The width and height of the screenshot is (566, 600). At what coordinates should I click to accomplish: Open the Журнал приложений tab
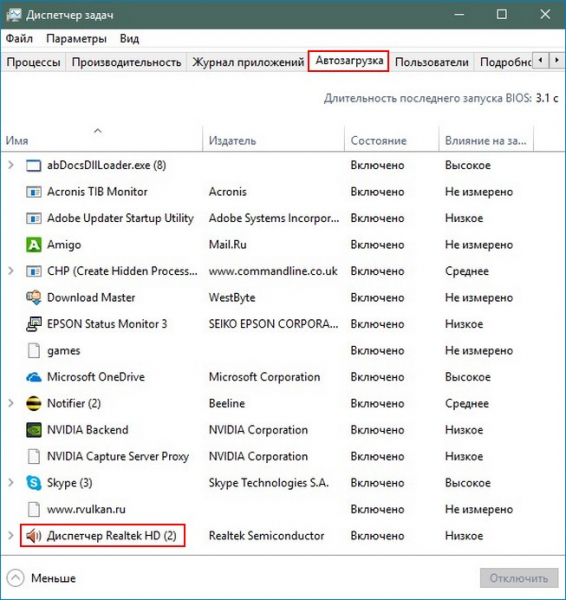pyautogui.click(x=248, y=62)
